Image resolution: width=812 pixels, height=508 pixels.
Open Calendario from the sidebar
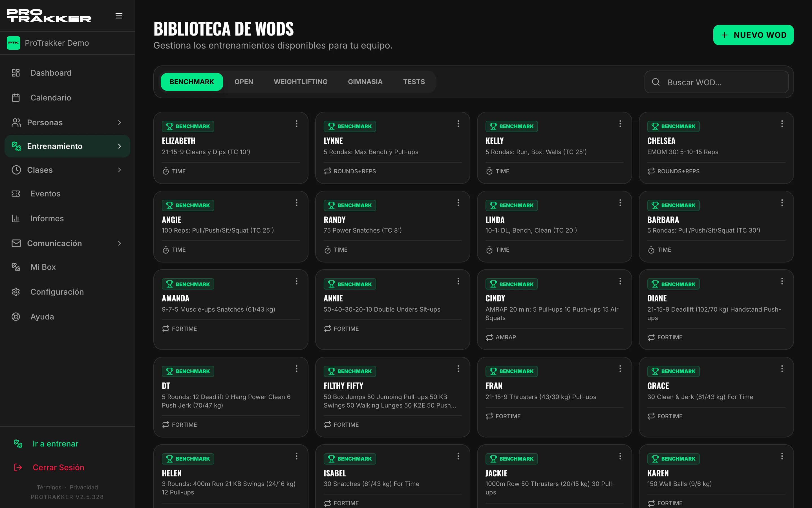[51, 98]
